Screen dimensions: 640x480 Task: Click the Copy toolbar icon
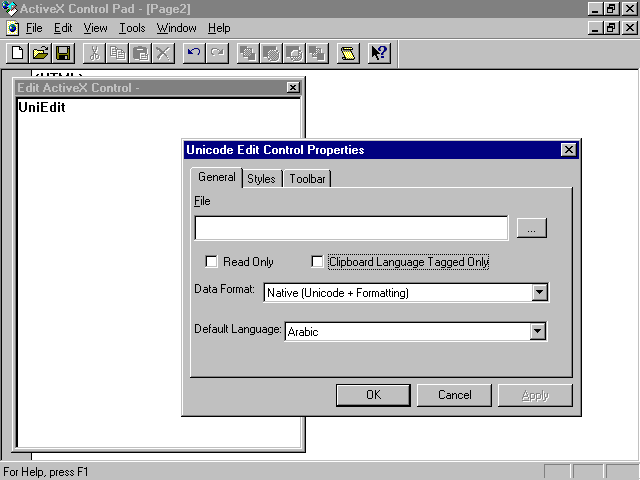pos(117,53)
